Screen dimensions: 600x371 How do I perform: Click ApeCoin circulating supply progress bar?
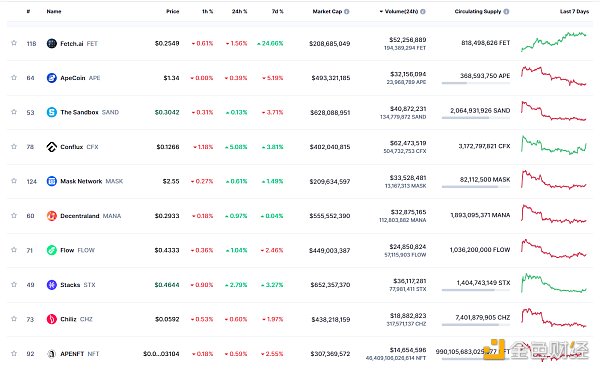(x=476, y=83)
